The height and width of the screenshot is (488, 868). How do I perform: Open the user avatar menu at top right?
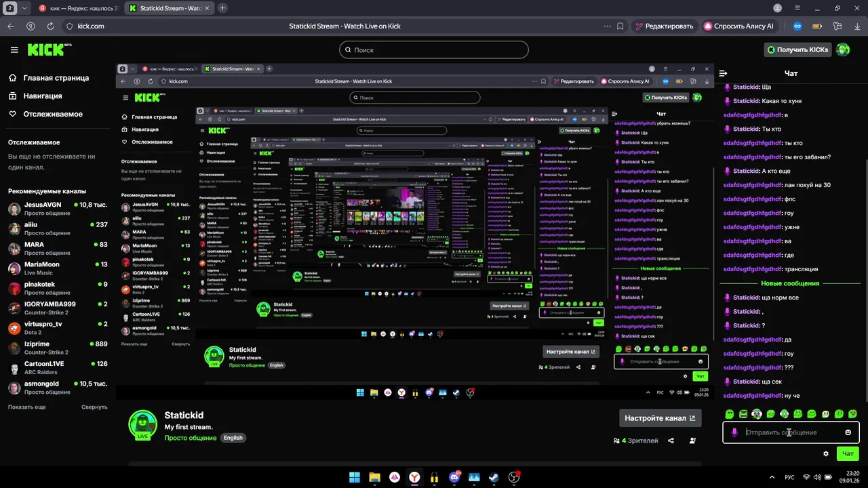[x=843, y=49]
